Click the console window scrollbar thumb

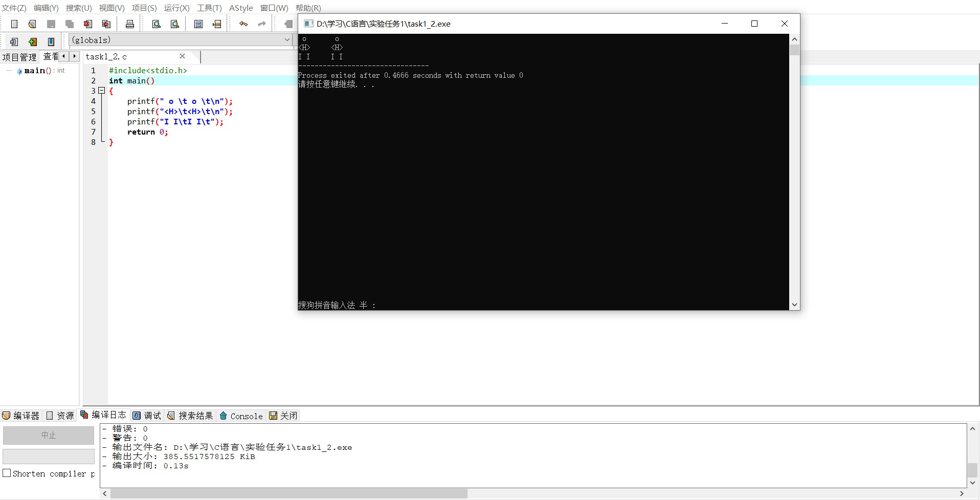794,50
